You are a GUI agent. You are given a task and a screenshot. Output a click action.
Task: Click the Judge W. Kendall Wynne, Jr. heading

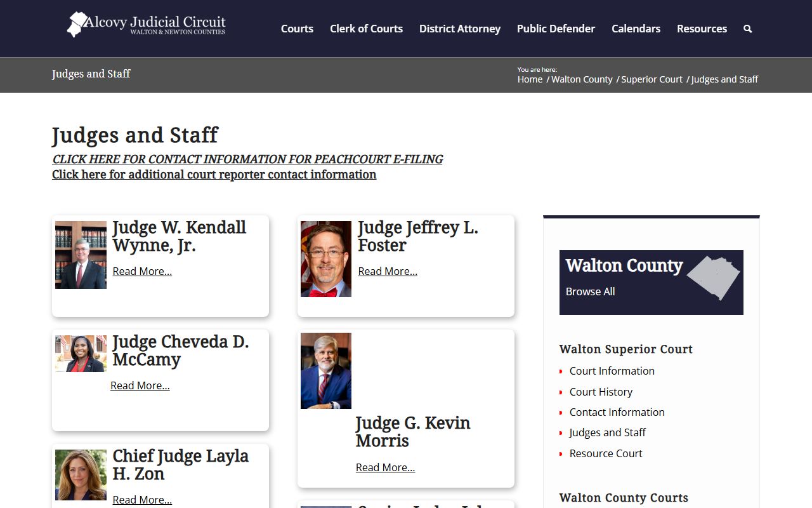(180, 236)
